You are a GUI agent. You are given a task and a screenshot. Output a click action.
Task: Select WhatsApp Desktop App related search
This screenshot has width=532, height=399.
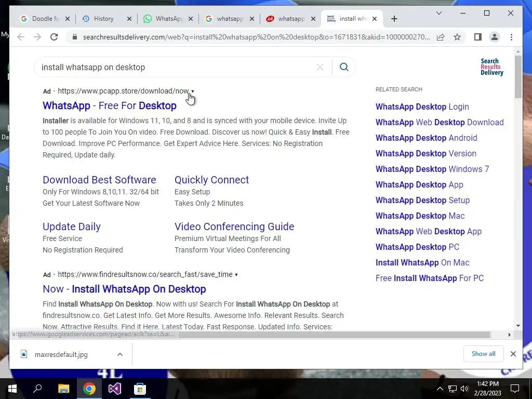[x=419, y=185]
